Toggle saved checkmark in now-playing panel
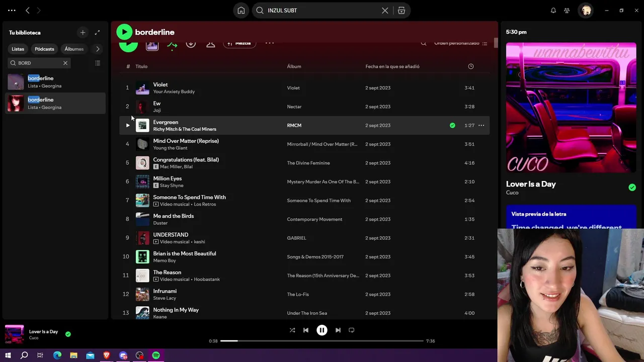The width and height of the screenshot is (644, 362). [632, 188]
